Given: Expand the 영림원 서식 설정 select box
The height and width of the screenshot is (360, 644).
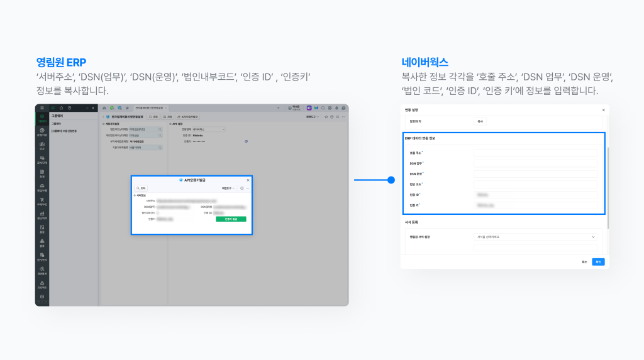Looking at the screenshot, I should [535, 237].
